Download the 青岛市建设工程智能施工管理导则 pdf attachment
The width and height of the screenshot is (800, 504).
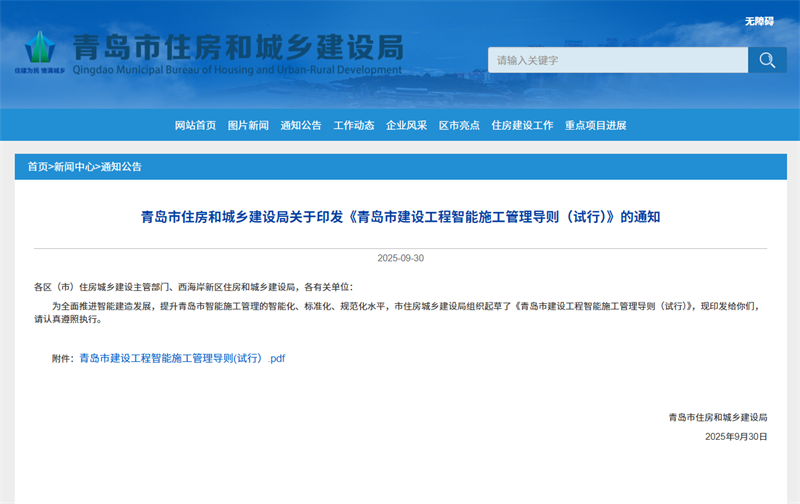click(x=182, y=359)
